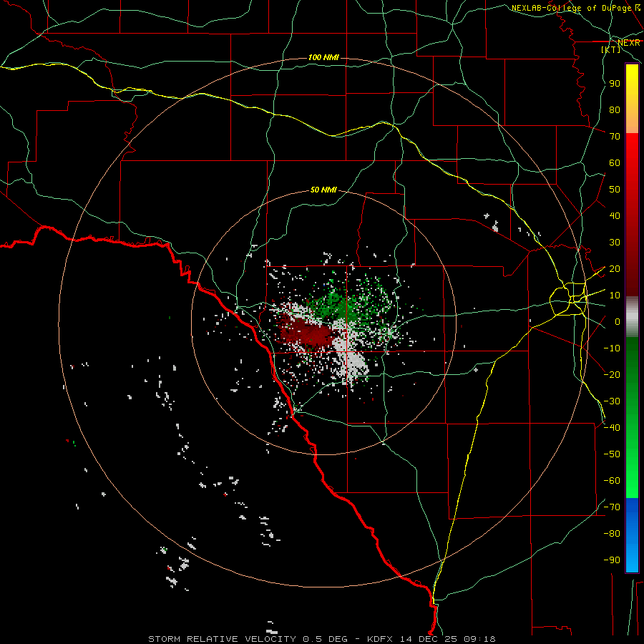Click the 0 value on velocity scale

click(618, 321)
